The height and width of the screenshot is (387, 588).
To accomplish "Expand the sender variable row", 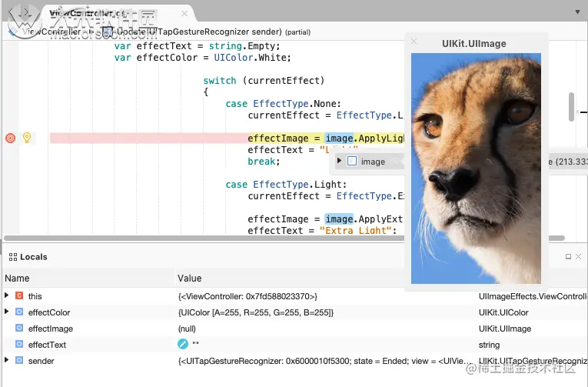I will coord(6,360).
